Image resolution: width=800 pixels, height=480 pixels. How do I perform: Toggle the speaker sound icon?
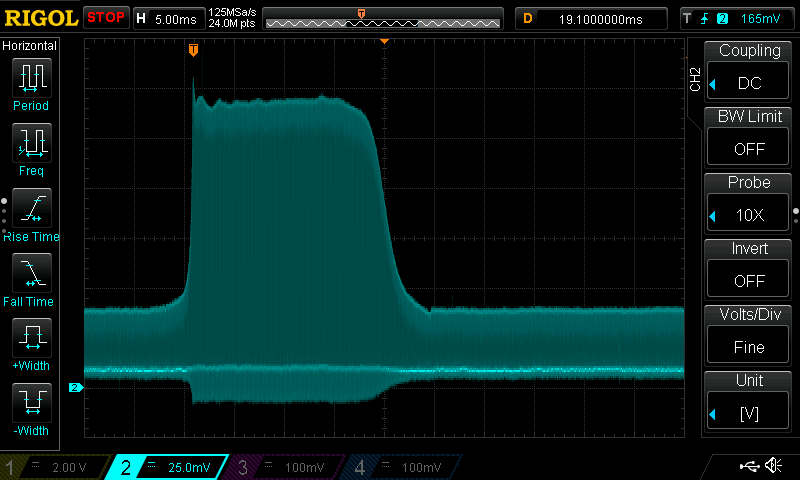[x=773, y=466]
